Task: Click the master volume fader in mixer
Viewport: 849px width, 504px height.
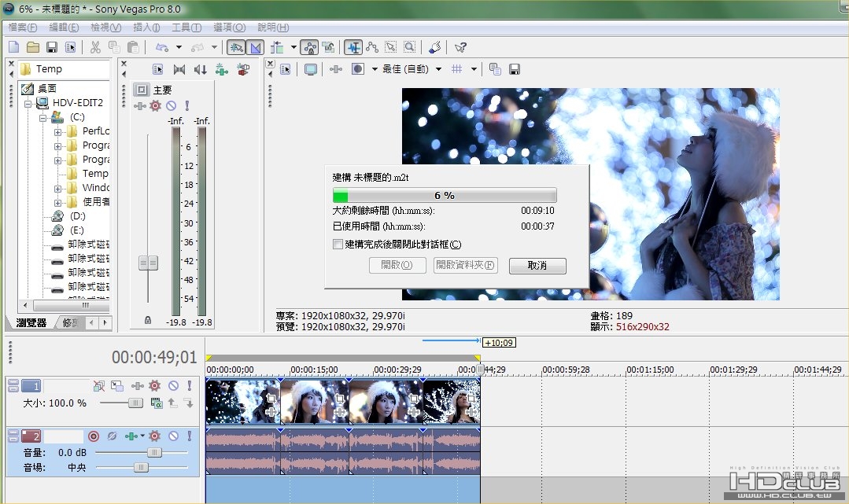Action: coord(148,263)
